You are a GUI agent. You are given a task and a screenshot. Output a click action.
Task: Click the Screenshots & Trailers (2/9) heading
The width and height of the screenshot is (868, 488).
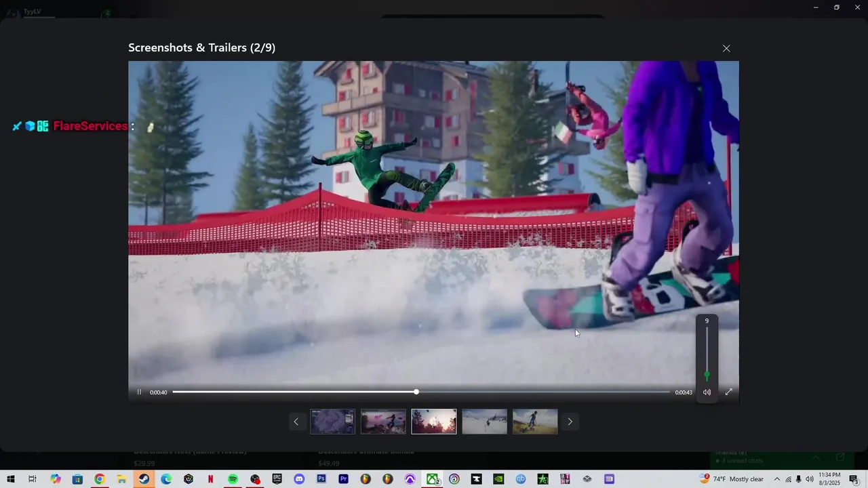tap(202, 47)
